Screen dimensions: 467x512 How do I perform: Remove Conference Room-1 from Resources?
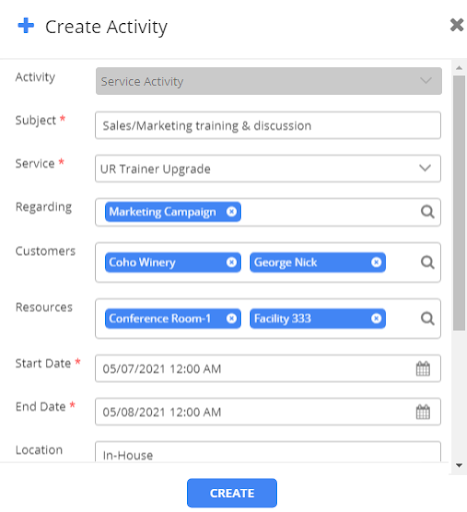point(231,318)
